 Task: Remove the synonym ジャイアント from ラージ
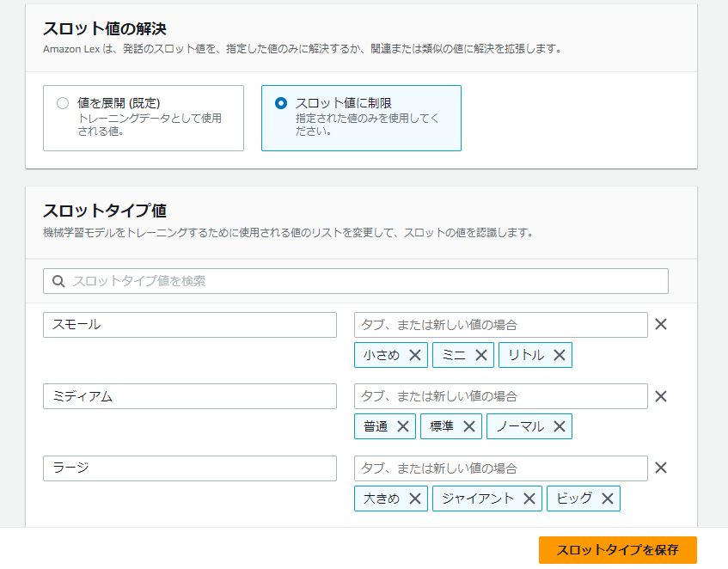530,498
